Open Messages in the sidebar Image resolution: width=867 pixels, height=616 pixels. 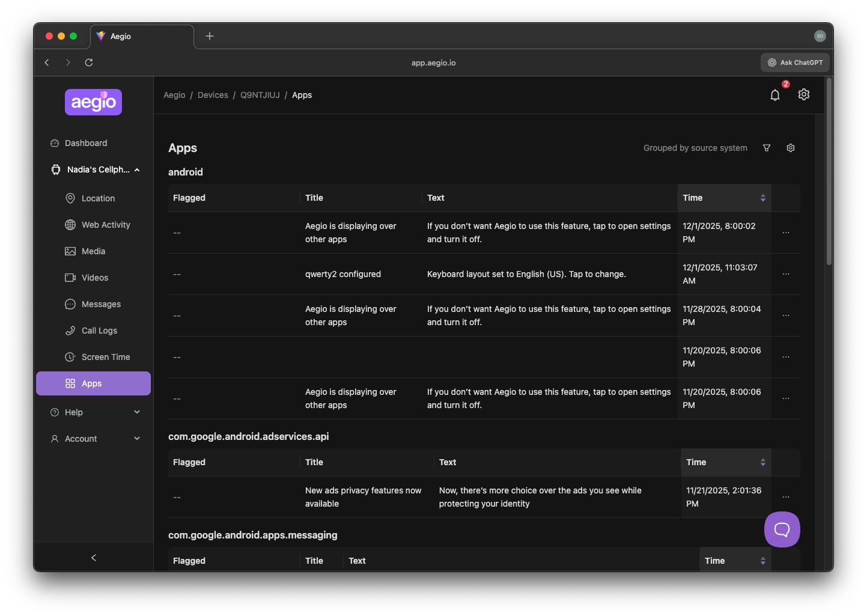click(100, 303)
